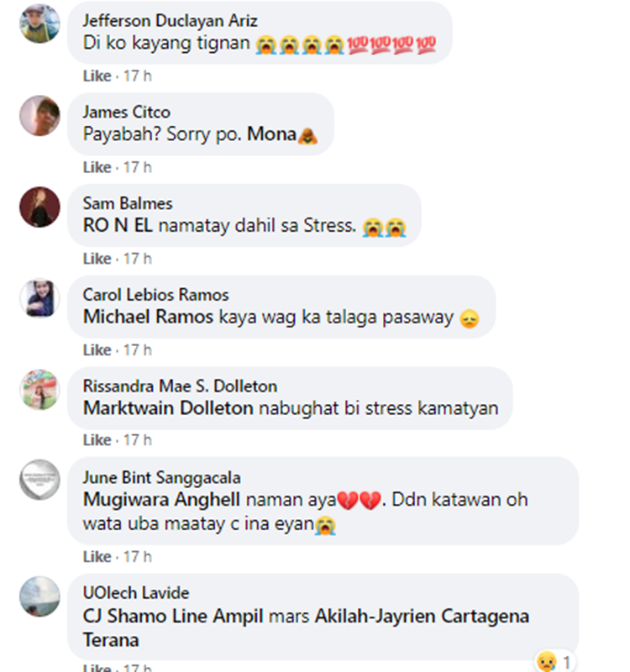Like James Citco's comment

[97, 167]
